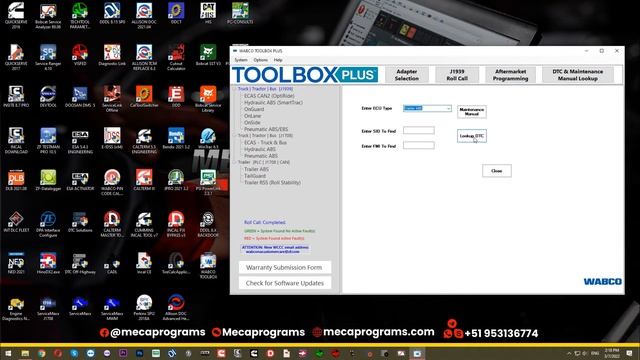Viewport: 640px width, 360px height.
Task: Open the Adapter Selection button
Action: point(407,75)
